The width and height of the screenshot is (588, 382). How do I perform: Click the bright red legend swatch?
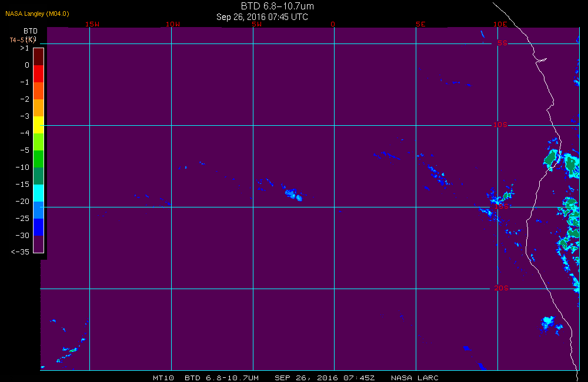pos(39,73)
